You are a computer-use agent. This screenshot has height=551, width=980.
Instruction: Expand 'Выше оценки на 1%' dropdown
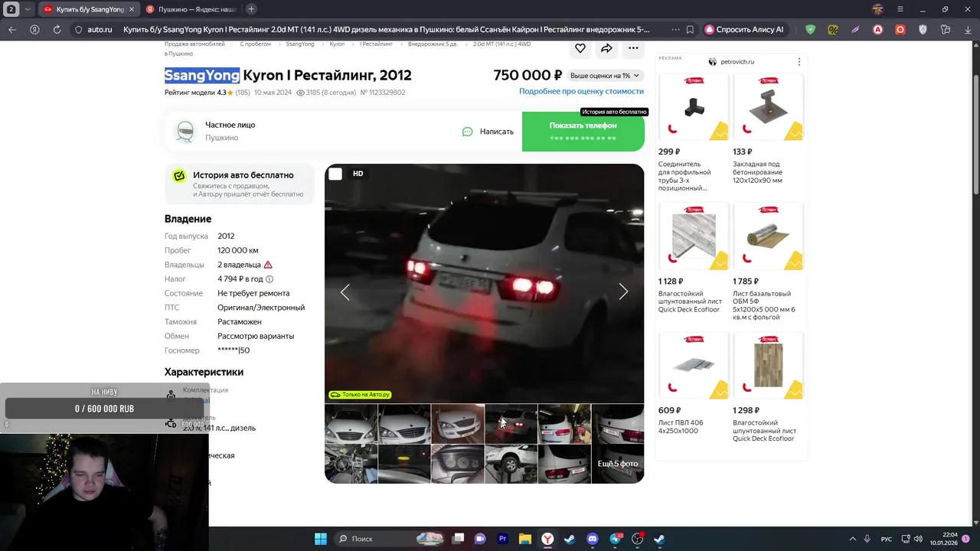[x=604, y=76]
